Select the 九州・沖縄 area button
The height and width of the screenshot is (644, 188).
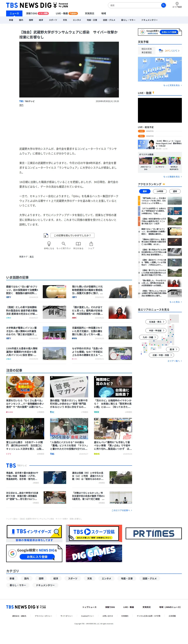click(149, 337)
